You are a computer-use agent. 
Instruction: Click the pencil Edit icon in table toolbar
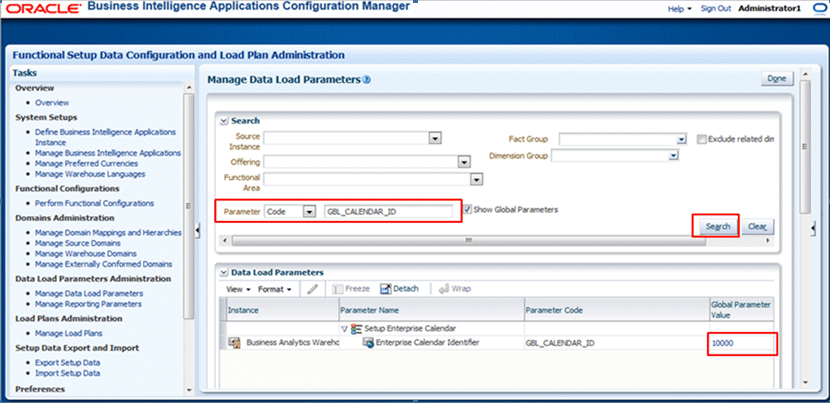click(x=312, y=289)
